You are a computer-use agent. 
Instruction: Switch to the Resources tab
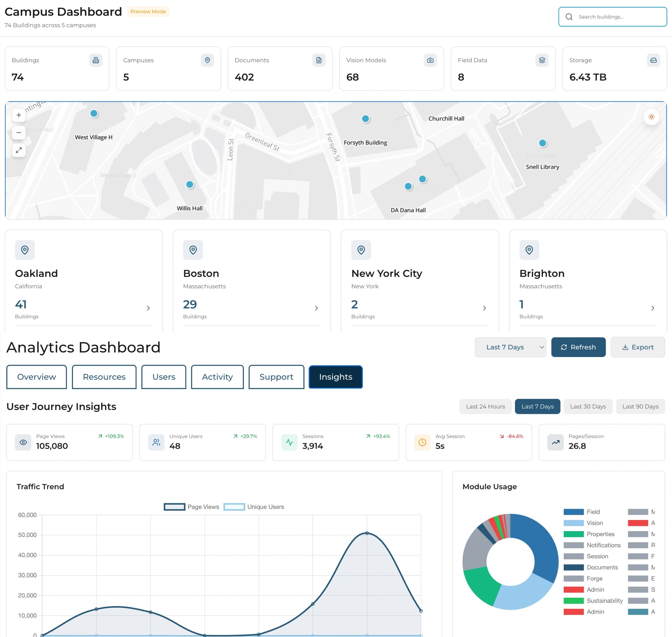click(x=104, y=376)
